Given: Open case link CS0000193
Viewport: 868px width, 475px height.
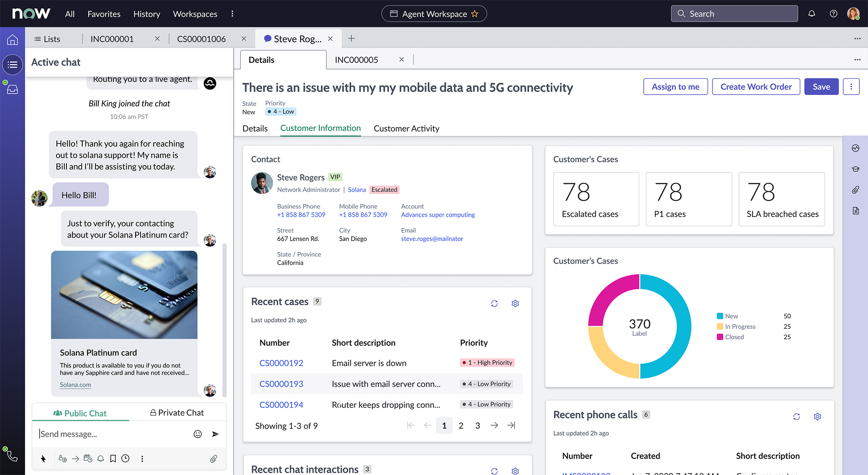Looking at the screenshot, I should point(281,384).
